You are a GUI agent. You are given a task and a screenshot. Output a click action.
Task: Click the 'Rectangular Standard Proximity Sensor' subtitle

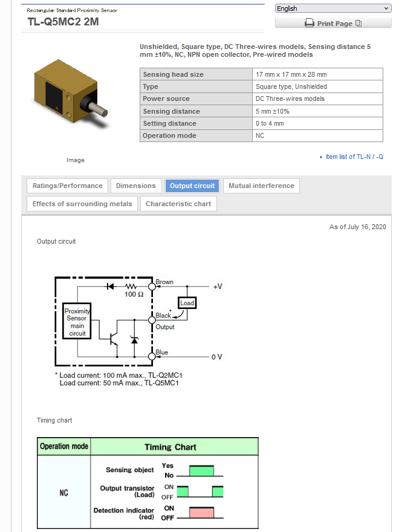(x=72, y=10)
